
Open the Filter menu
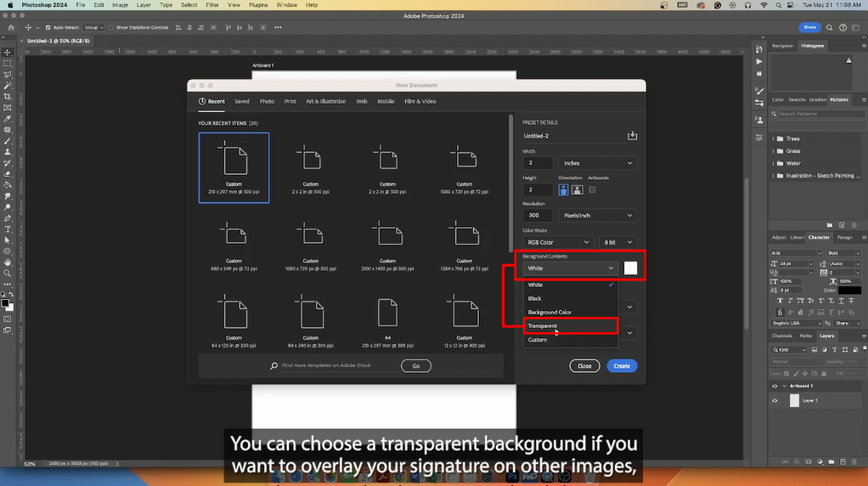tap(212, 5)
